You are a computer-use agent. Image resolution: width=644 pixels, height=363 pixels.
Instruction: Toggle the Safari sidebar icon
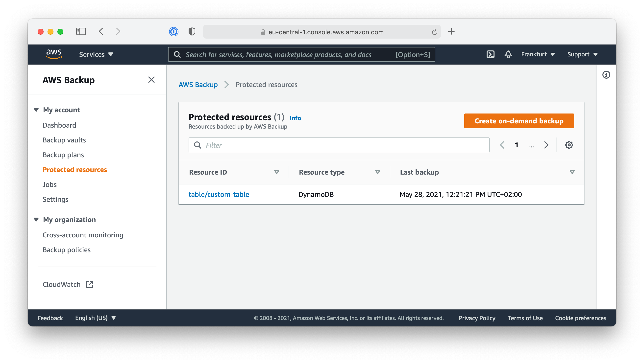[81, 31]
